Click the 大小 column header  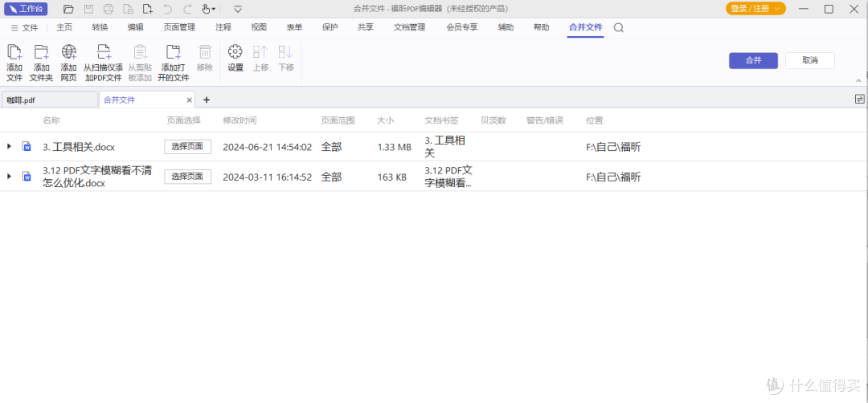[x=385, y=120]
